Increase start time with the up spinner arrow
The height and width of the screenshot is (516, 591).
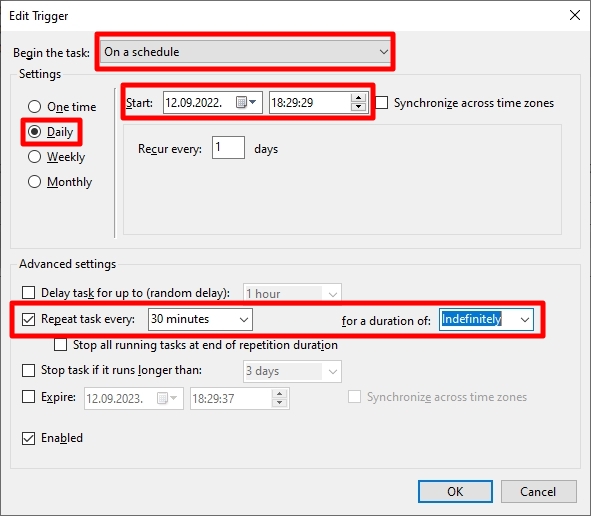pos(358,98)
